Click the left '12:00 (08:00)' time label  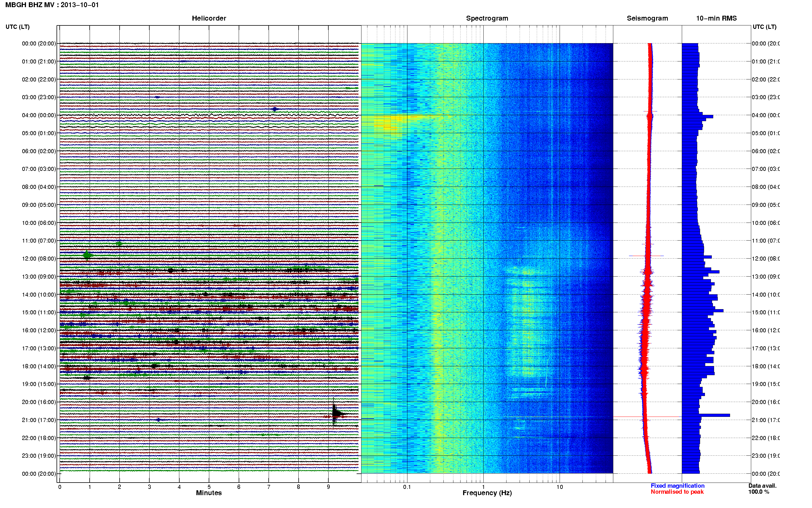(x=39, y=259)
